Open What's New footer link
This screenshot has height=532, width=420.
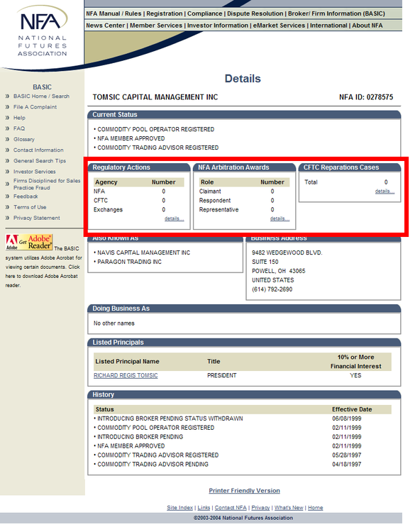289,508
